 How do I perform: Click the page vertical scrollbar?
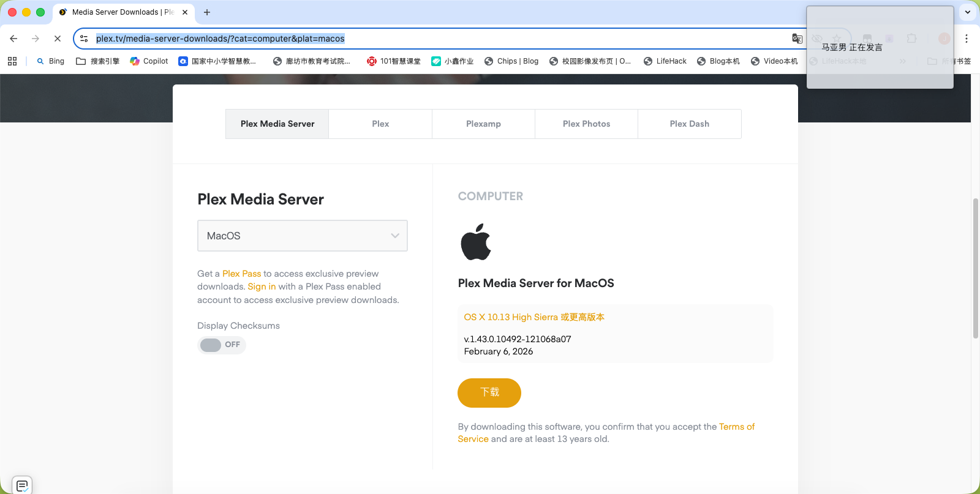coord(976,268)
